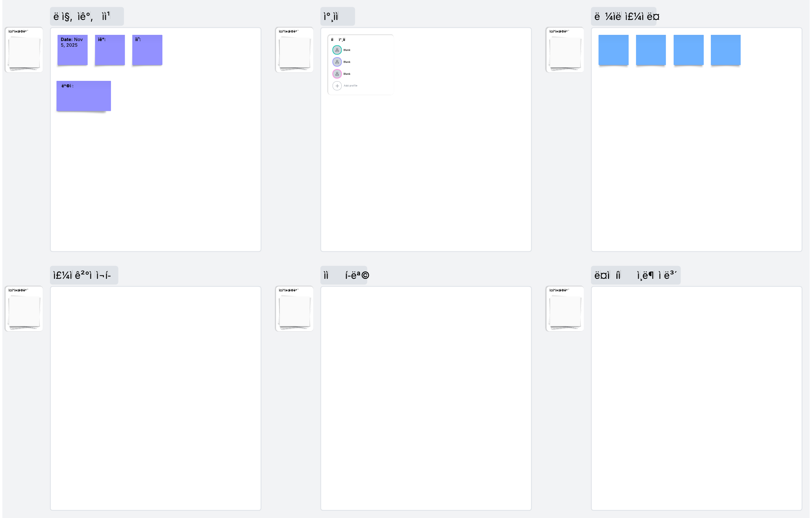Click the sticky stack beside the empty lower-right section
The height and width of the screenshot is (518, 812).
coord(565,309)
